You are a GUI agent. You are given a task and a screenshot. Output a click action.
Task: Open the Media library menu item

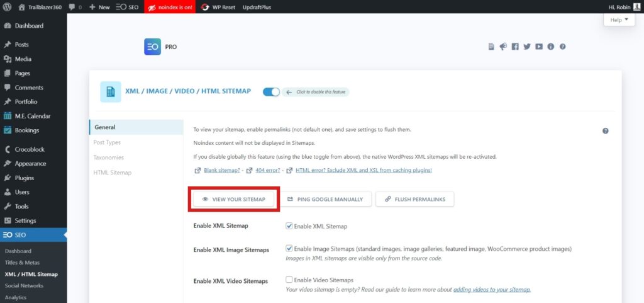coord(23,59)
